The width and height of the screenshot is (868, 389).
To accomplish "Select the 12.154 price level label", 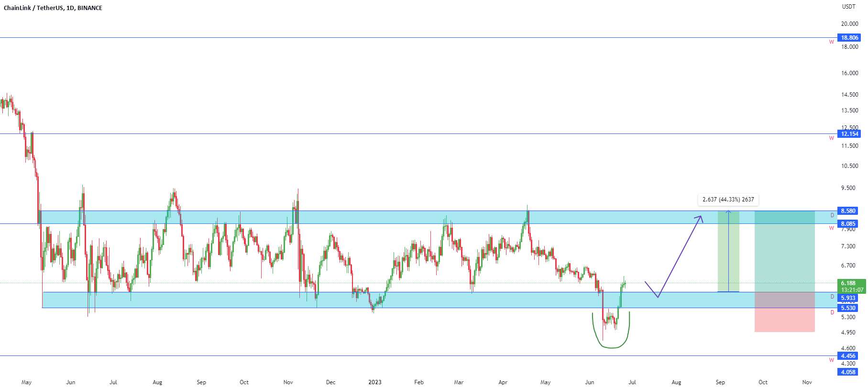I will 849,134.
